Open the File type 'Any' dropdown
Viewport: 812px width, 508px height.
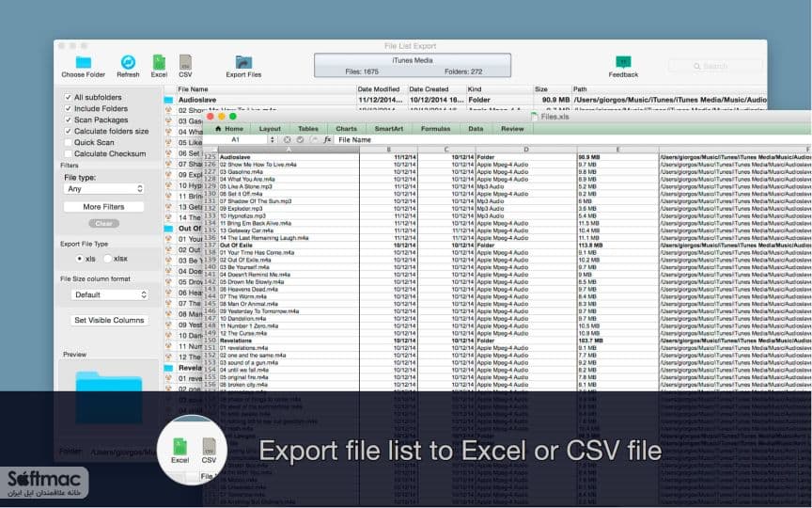tap(104, 189)
